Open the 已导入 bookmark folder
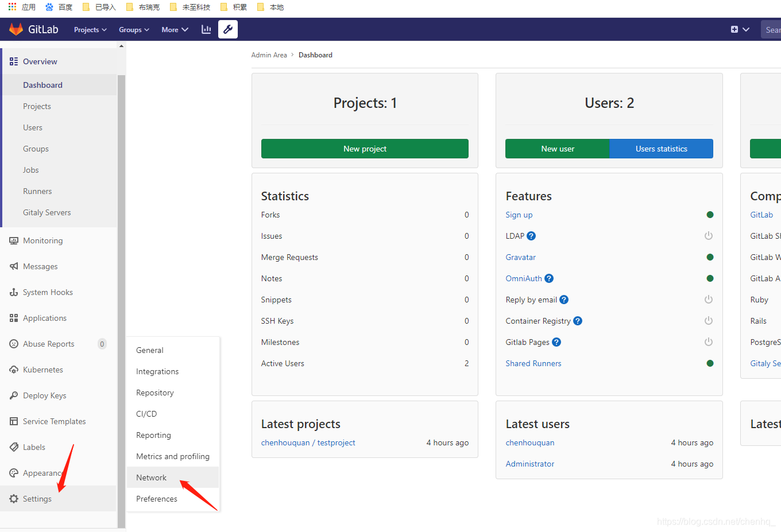 click(x=99, y=7)
